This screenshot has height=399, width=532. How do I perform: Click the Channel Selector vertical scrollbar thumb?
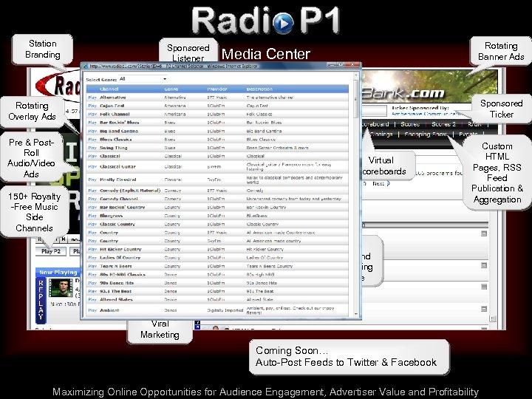point(356,99)
